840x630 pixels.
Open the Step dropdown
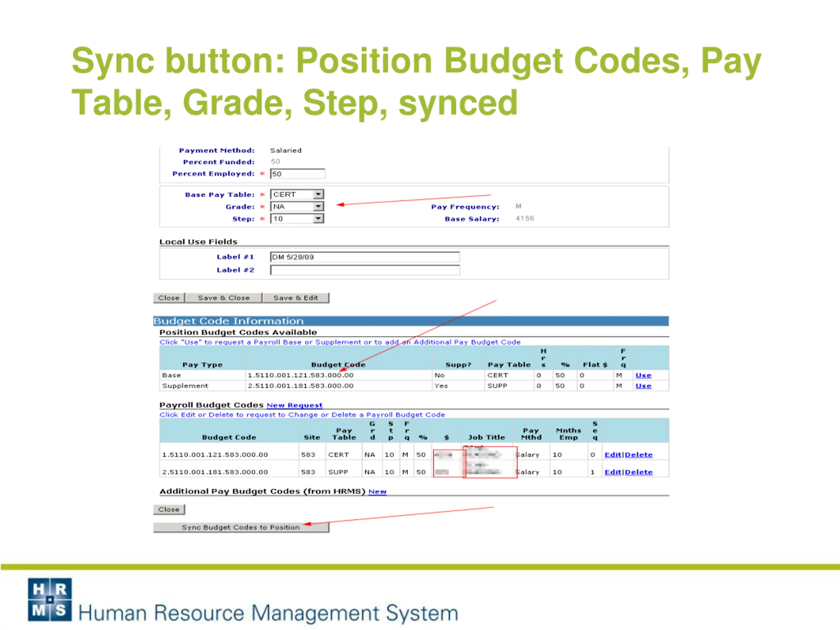pyautogui.click(x=297, y=219)
